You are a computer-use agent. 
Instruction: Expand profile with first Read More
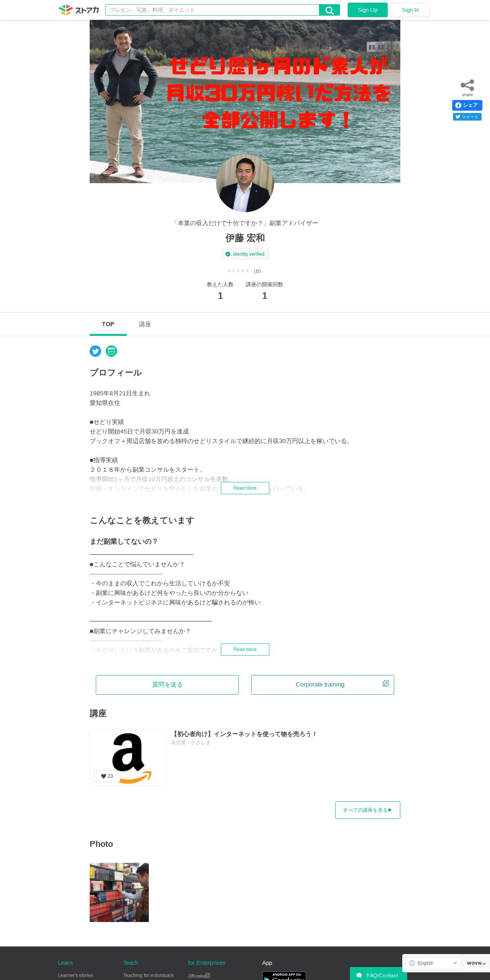[245, 488]
